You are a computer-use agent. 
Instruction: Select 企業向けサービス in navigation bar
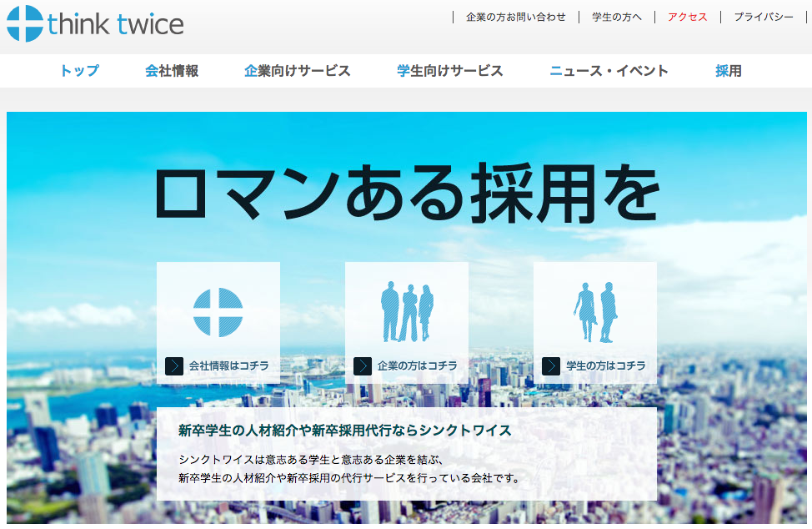(x=298, y=71)
